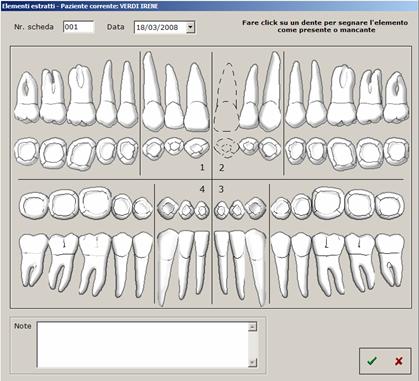Mark the upper far-right molar side view
This screenshot has height=381, width=419.
point(396,97)
